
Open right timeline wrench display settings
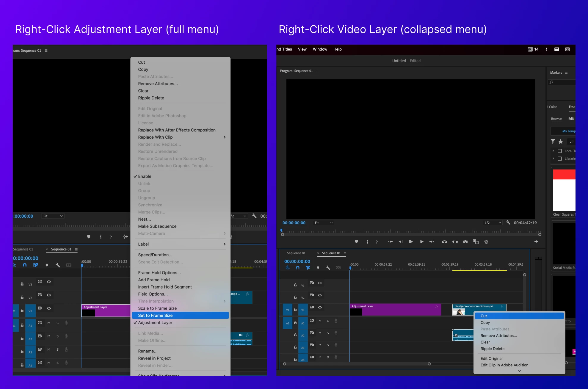coord(328,268)
